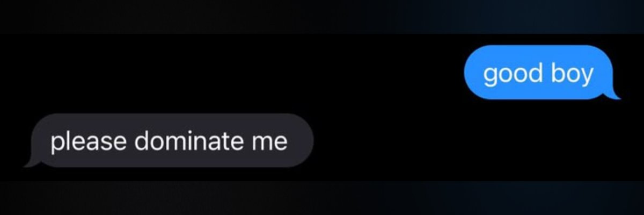Click the letter "g" starting the blue message
Image resolution: width=644 pixels, height=215 pixels.
click(x=489, y=77)
